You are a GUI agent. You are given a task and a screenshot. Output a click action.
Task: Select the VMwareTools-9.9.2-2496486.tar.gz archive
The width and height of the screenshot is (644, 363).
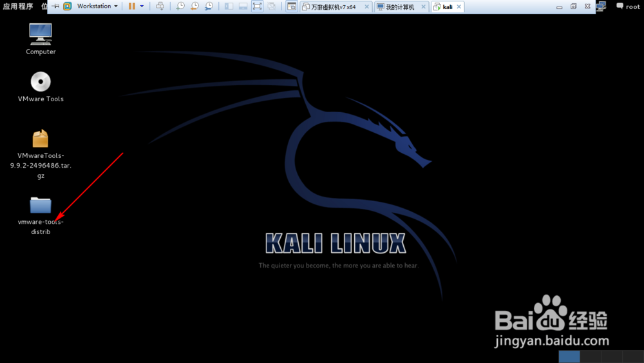41,154
